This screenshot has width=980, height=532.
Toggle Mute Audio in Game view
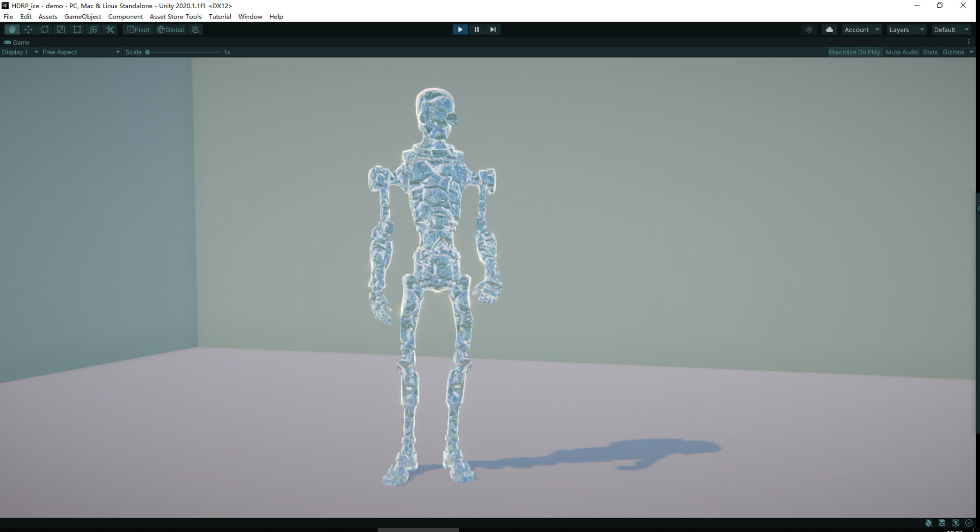(902, 52)
